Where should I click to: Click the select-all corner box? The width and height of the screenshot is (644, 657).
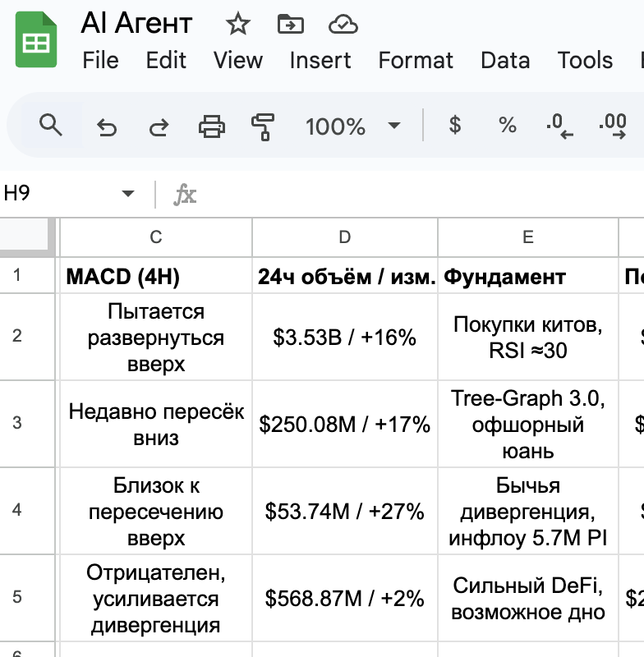27,236
